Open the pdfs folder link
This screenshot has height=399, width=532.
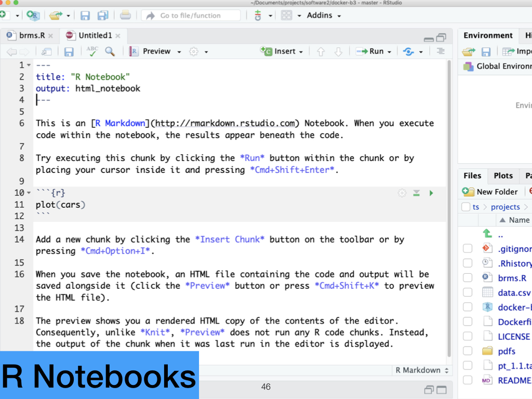coord(507,351)
